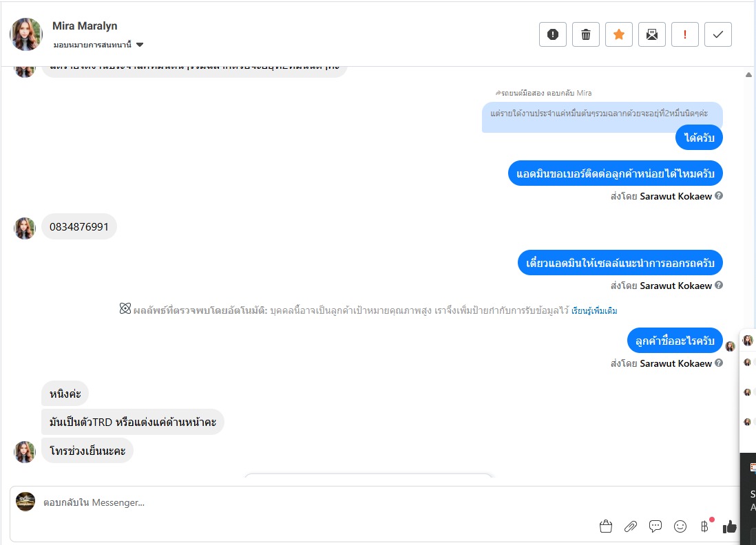This screenshot has width=756, height=545.
Task: Mark conversation unread with envelope icon
Action: [652, 34]
